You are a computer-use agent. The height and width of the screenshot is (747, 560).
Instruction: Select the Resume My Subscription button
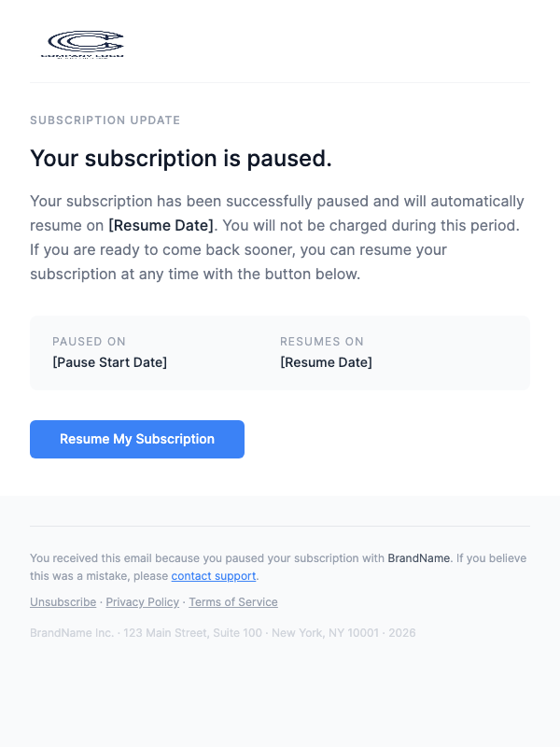[136, 439]
